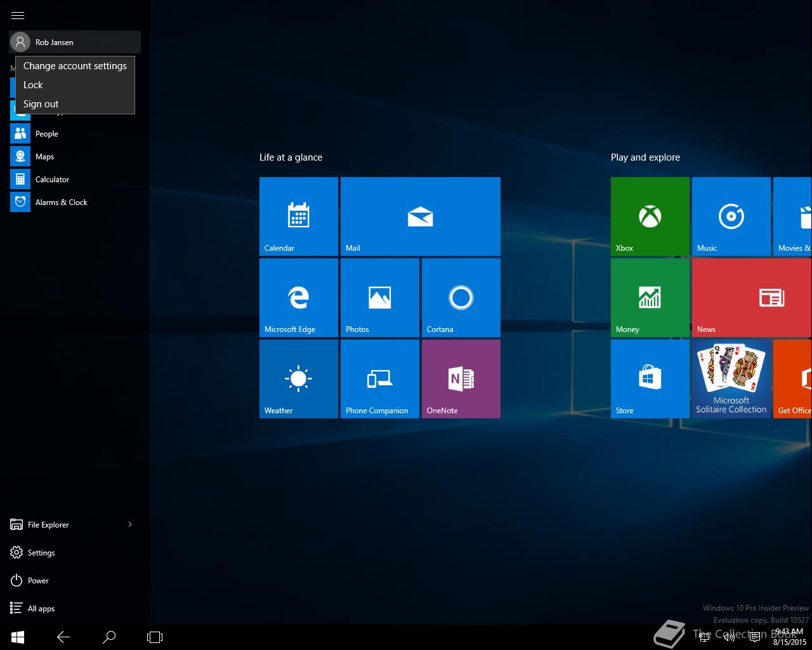Open the Movies & TV tile
The width and height of the screenshot is (812, 650).
792,216
